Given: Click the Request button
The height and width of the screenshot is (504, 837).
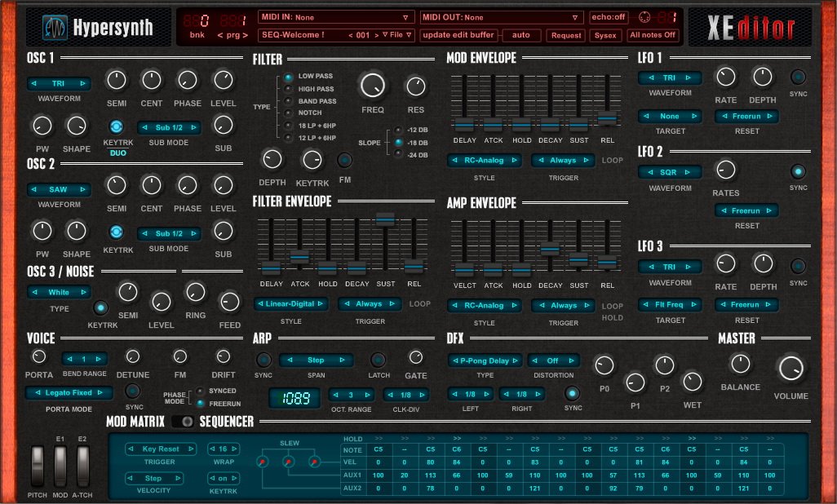Looking at the screenshot, I should click(566, 35).
